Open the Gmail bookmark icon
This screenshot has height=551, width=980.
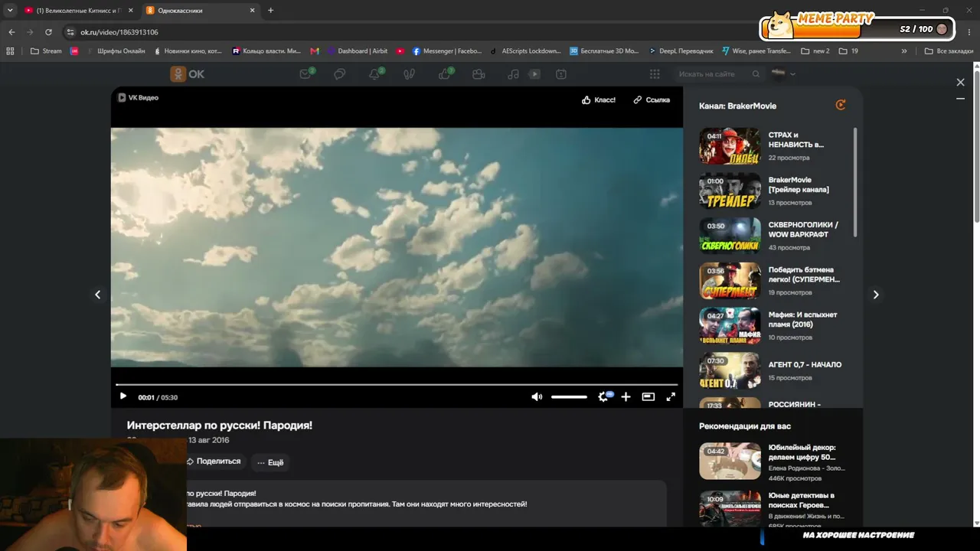pos(315,51)
